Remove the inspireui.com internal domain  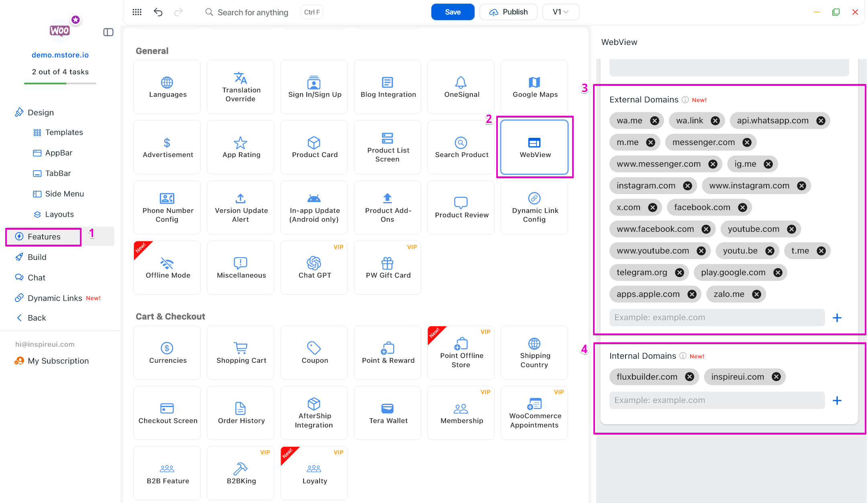pyautogui.click(x=776, y=377)
